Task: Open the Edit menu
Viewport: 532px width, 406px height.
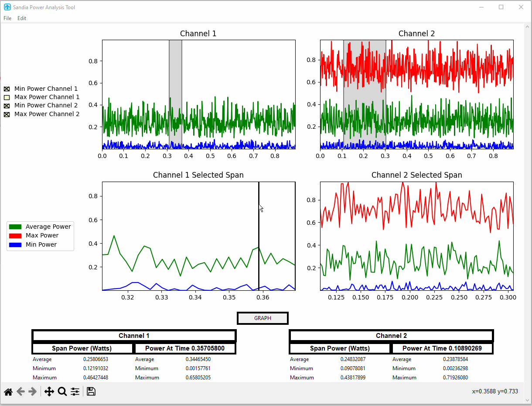Action: 22,18
